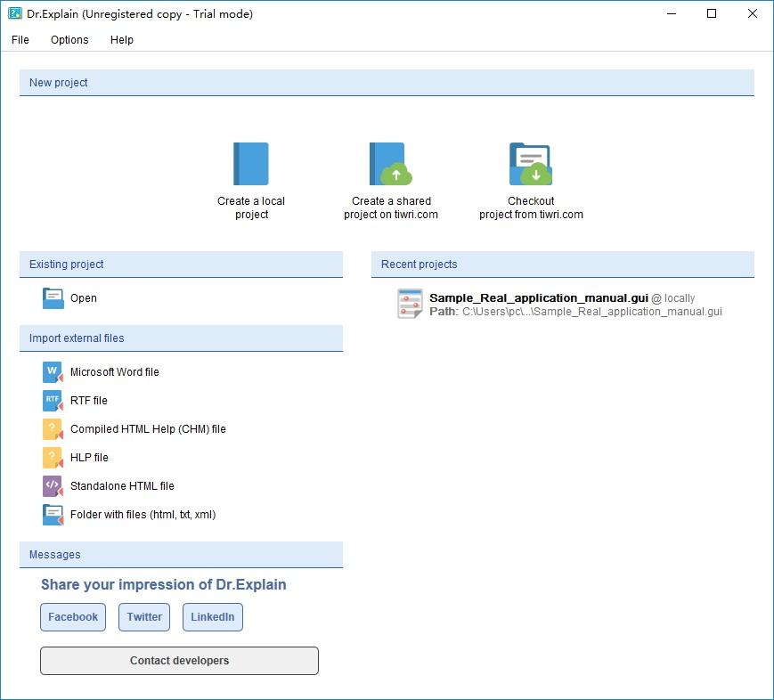Viewport: 774px width, 700px height.
Task: Click the Checkout project from tiwri.com icon
Action: coord(531,164)
